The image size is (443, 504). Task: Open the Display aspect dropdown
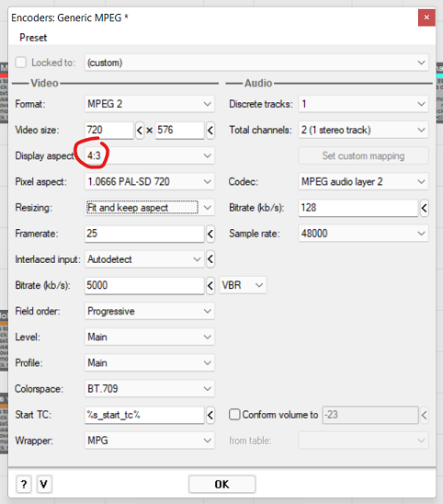[x=150, y=156]
